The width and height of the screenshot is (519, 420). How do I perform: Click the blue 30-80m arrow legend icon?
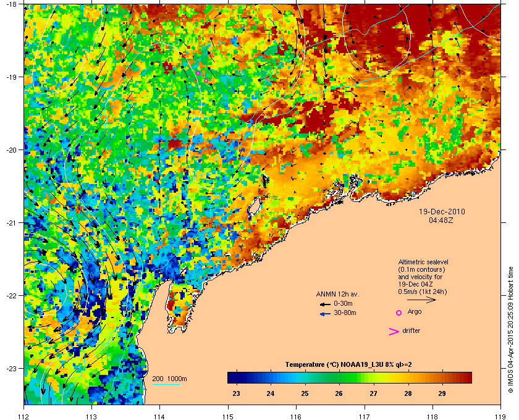click(325, 314)
